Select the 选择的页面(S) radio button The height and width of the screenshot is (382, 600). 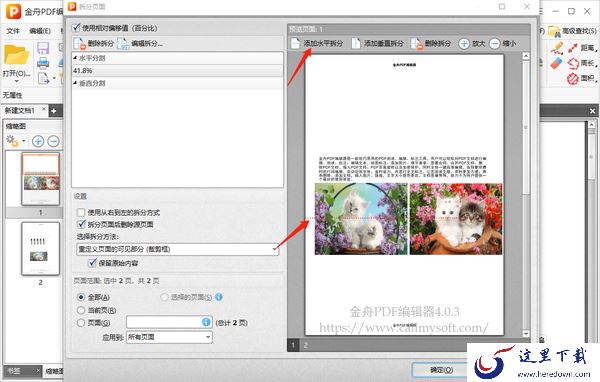[164, 297]
